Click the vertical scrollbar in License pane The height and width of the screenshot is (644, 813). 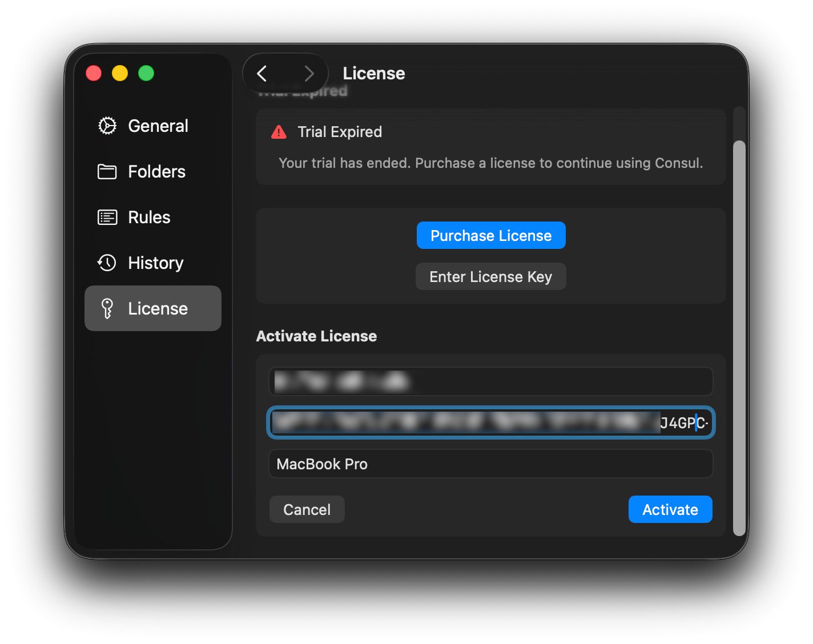point(739,338)
